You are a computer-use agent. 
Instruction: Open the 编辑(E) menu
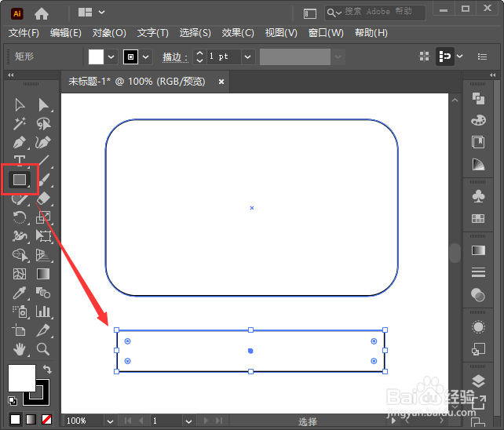tap(66, 33)
